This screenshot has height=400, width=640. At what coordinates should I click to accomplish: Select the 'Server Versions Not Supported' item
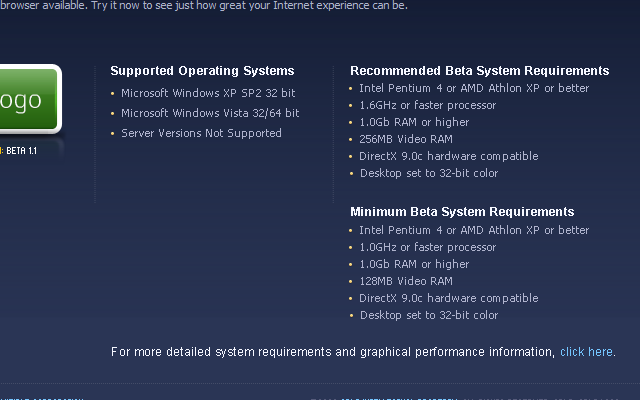click(x=201, y=133)
